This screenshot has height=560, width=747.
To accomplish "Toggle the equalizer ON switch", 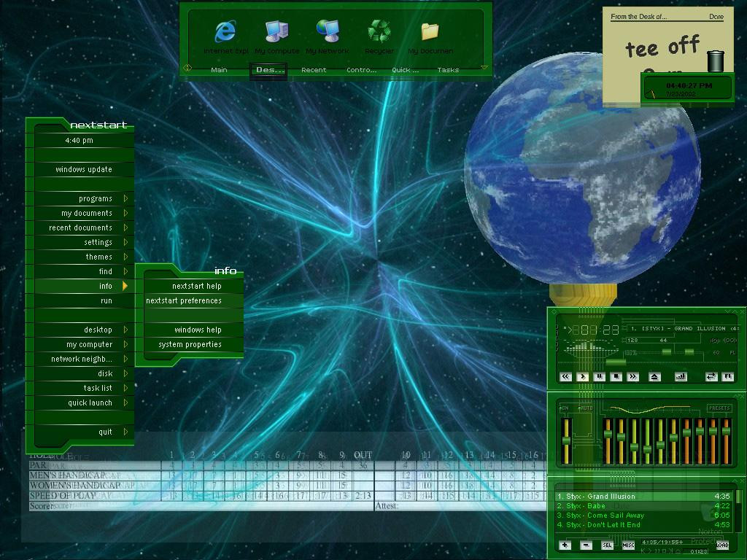I will point(565,408).
